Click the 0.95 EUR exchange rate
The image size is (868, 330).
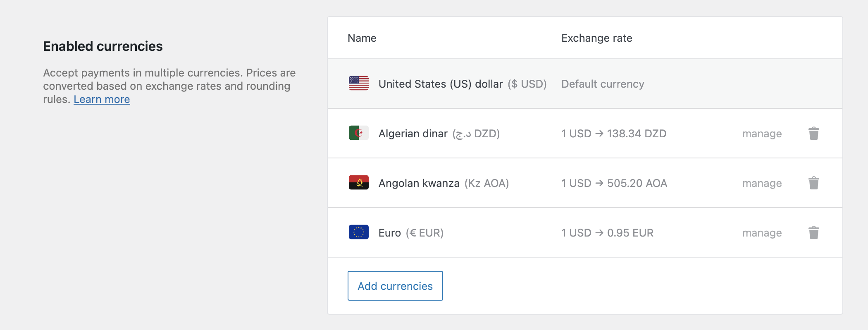pos(630,233)
